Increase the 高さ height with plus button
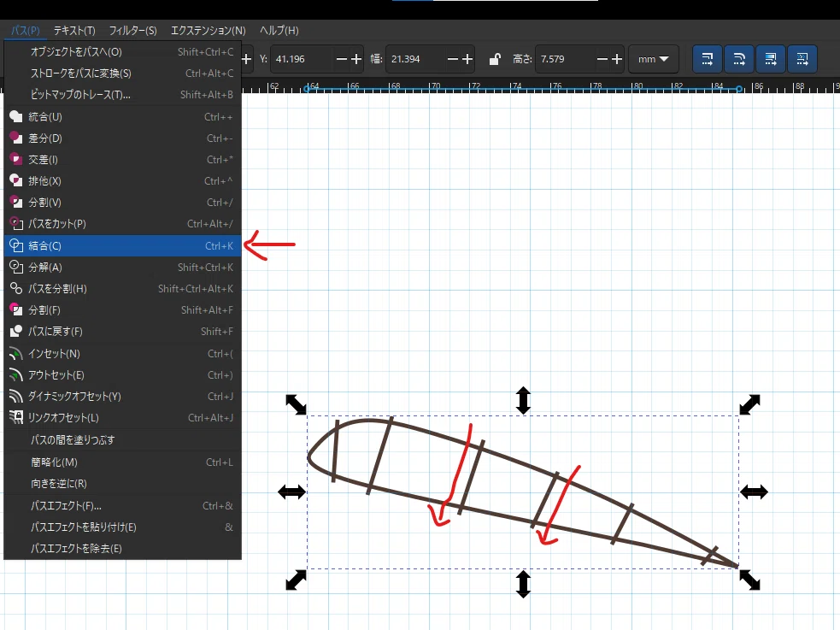Image resolution: width=840 pixels, height=630 pixels. (617, 59)
